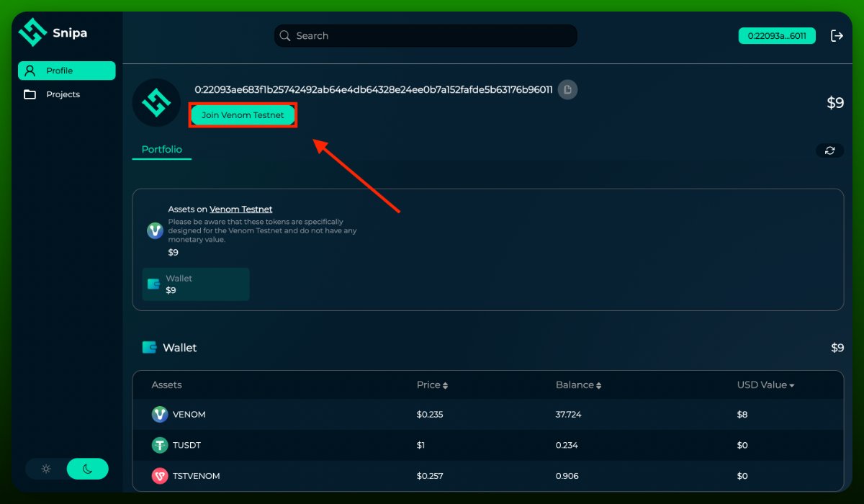The width and height of the screenshot is (864, 504).
Task: Switch to dark theme moon toggle
Action: (88, 469)
